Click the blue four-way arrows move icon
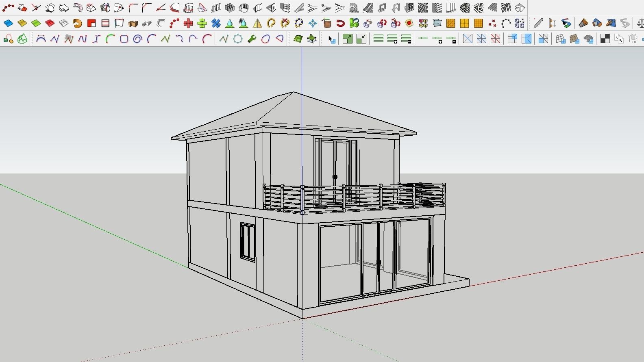Screen dimensions: 644x362 click(313, 23)
